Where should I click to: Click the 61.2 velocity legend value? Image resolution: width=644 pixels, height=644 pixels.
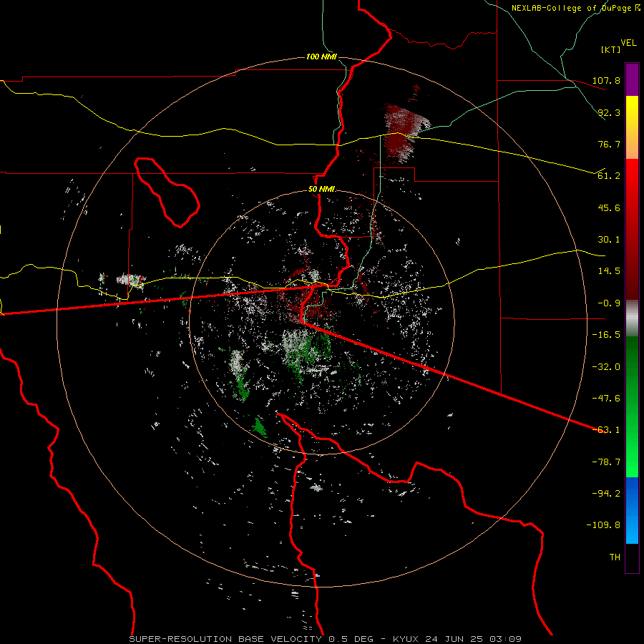tap(609, 176)
